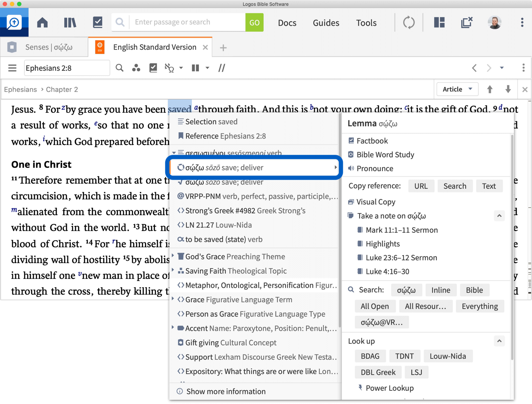This screenshot has width=532, height=404.
Task: Open the Logos app search icon
Action: click(14, 22)
